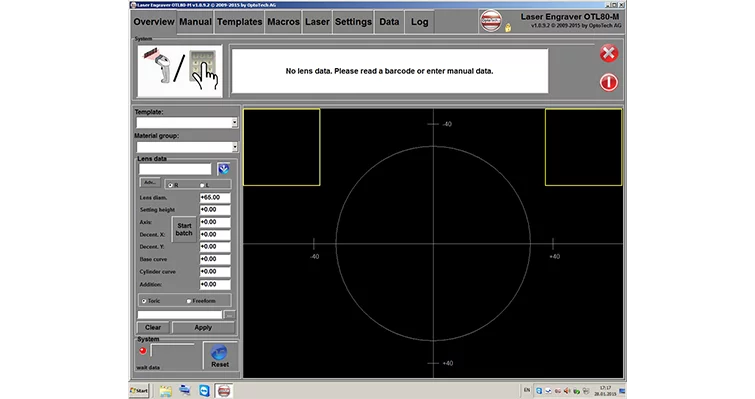Click the file path field above the Clear button
The image size is (755, 399).
(x=180, y=315)
